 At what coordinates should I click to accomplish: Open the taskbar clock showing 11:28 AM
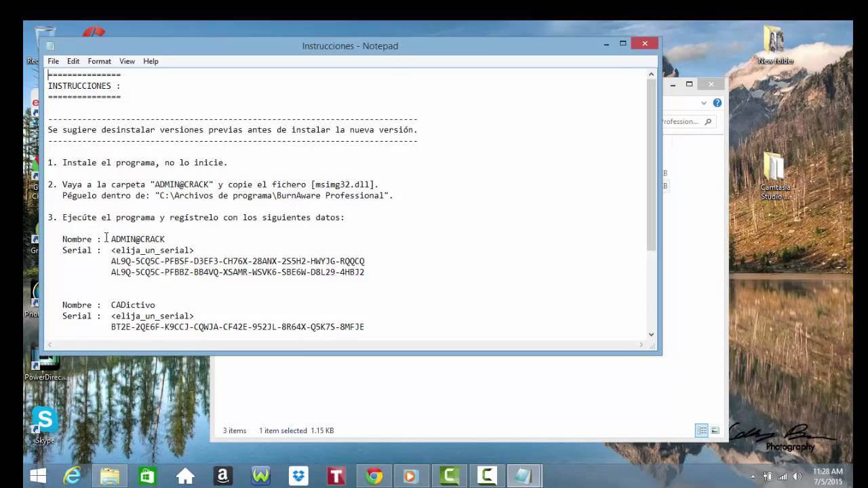point(827,476)
